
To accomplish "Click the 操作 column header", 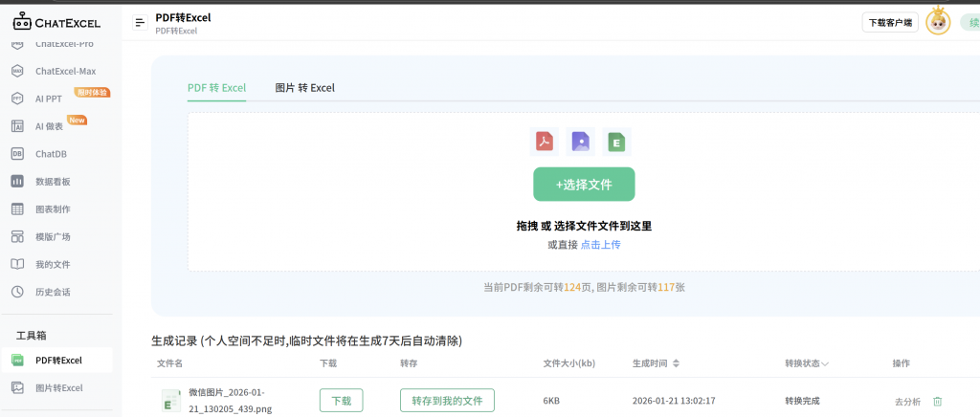I will (x=902, y=363).
